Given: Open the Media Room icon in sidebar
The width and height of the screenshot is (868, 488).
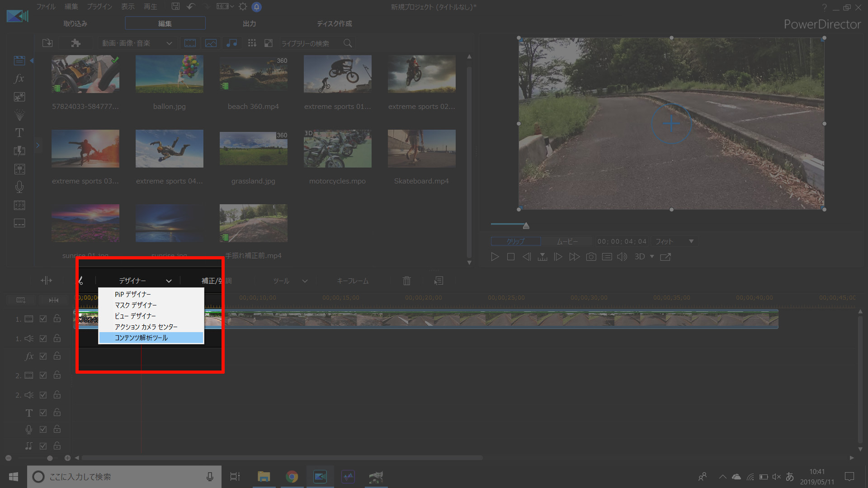Looking at the screenshot, I should (19, 61).
